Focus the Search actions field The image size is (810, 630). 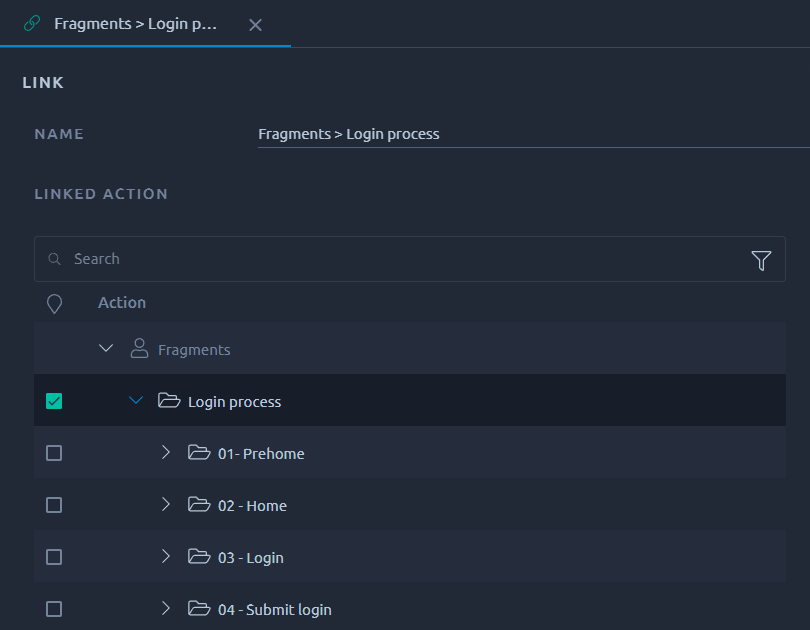410,259
